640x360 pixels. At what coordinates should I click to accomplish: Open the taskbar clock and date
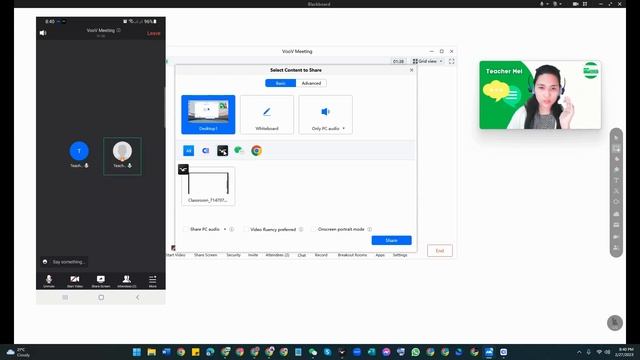(x=626, y=352)
